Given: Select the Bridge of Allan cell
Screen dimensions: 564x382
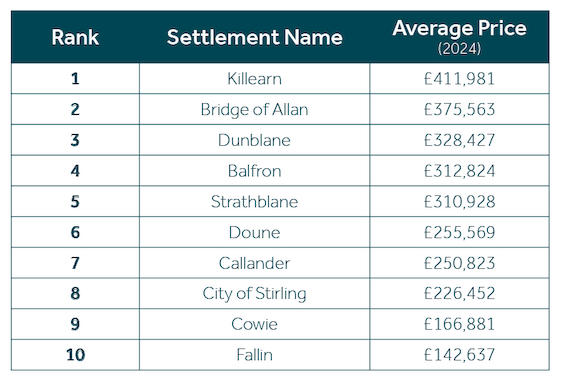Looking at the screenshot, I should (254, 110).
